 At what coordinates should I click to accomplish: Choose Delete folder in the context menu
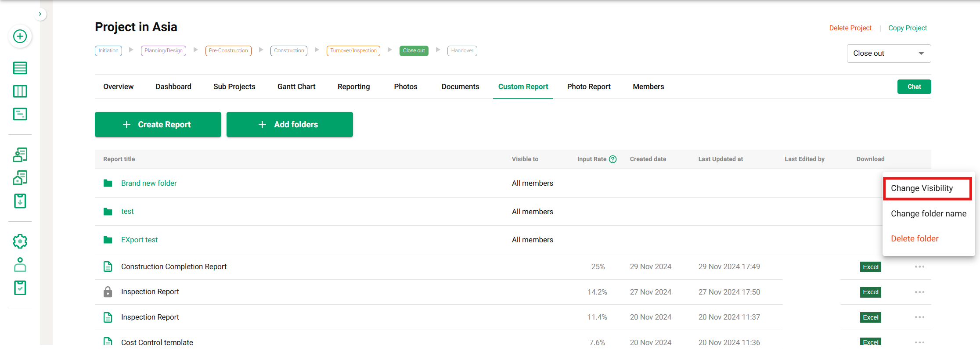pyautogui.click(x=915, y=239)
